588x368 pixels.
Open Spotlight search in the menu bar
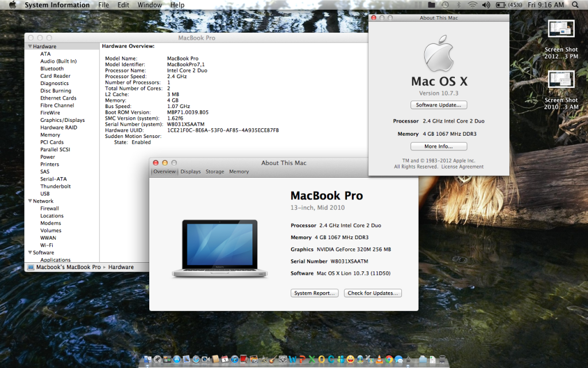[575, 5]
